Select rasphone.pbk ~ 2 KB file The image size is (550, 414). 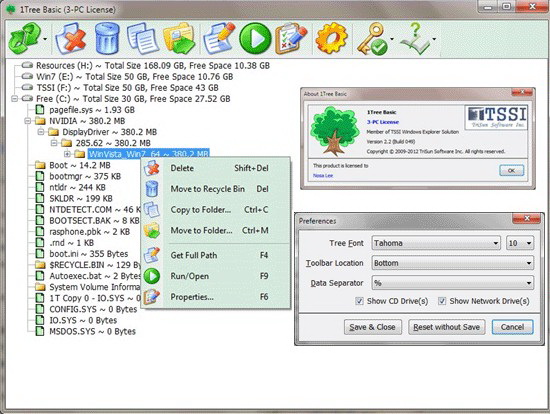tap(83, 232)
